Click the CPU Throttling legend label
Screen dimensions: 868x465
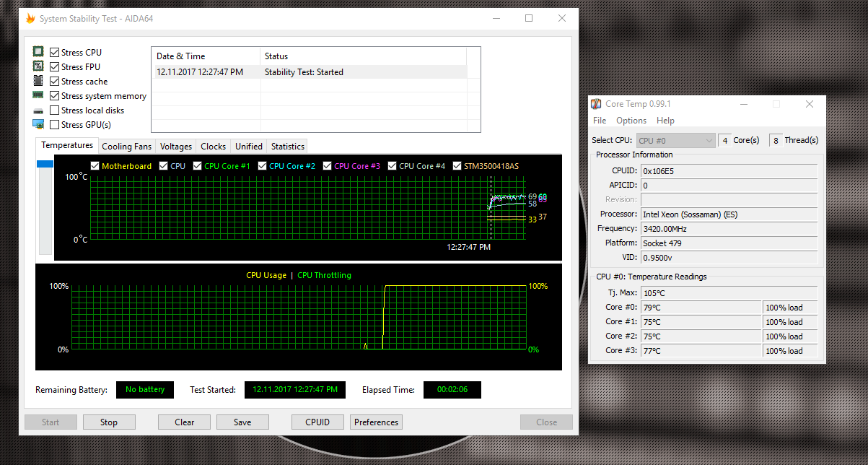pos(324,275)
